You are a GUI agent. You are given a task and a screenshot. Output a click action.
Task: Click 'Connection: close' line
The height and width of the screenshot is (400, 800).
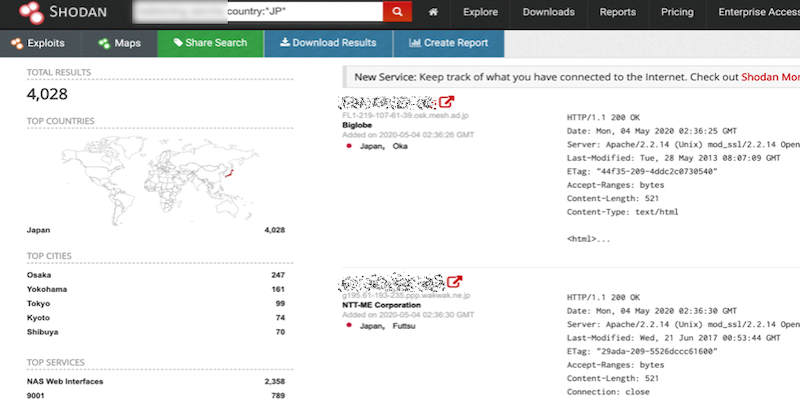pos(608,392)
